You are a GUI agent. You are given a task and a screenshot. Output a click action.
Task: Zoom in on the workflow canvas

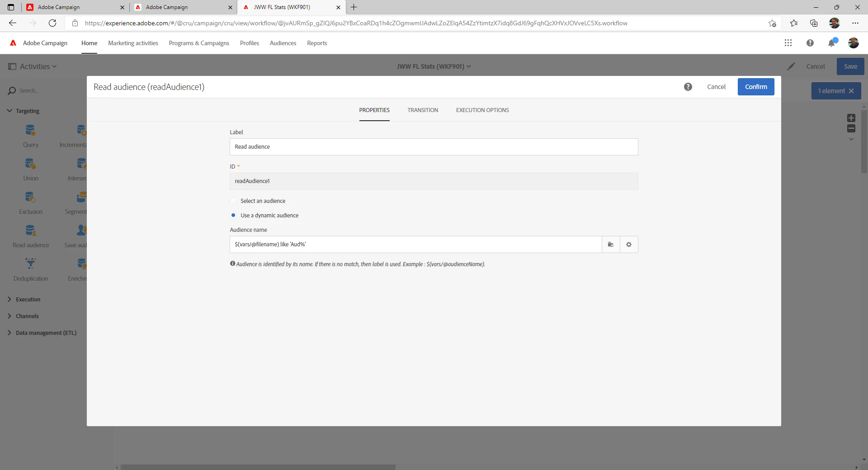(x=851, y=118)
